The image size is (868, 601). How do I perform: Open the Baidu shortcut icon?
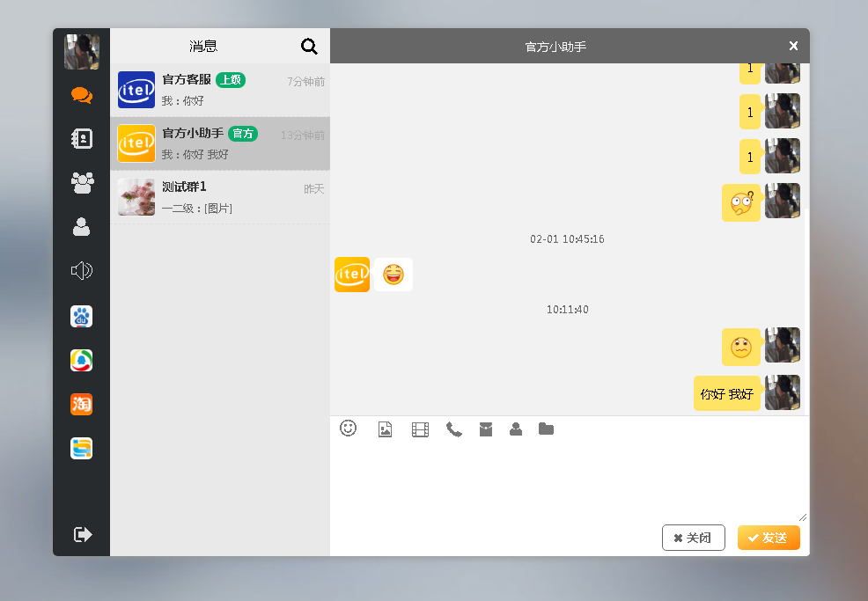click(81, 316)
